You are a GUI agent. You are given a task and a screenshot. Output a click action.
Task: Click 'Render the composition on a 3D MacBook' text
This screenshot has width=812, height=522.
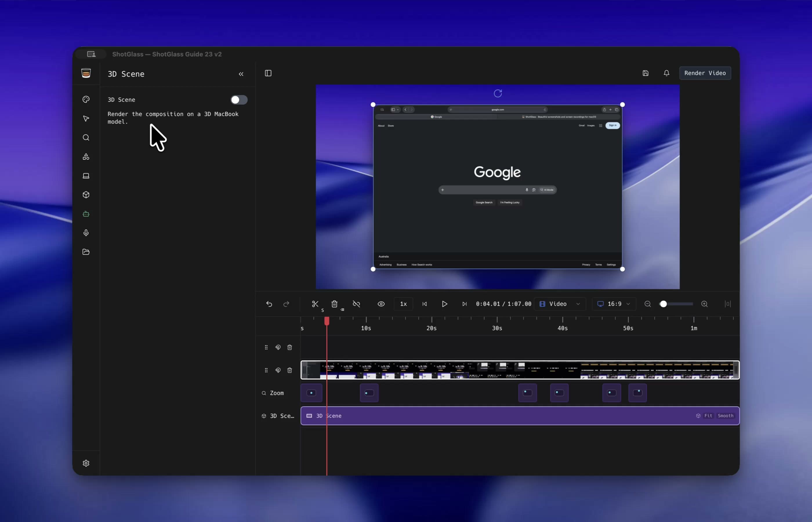pos(173,114)
